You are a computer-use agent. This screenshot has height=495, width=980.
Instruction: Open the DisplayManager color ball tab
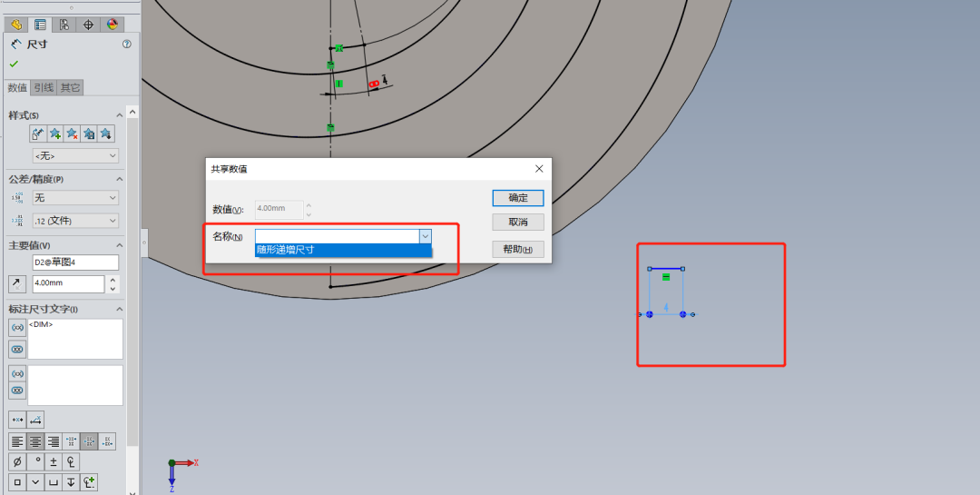[x=112, y=25]
